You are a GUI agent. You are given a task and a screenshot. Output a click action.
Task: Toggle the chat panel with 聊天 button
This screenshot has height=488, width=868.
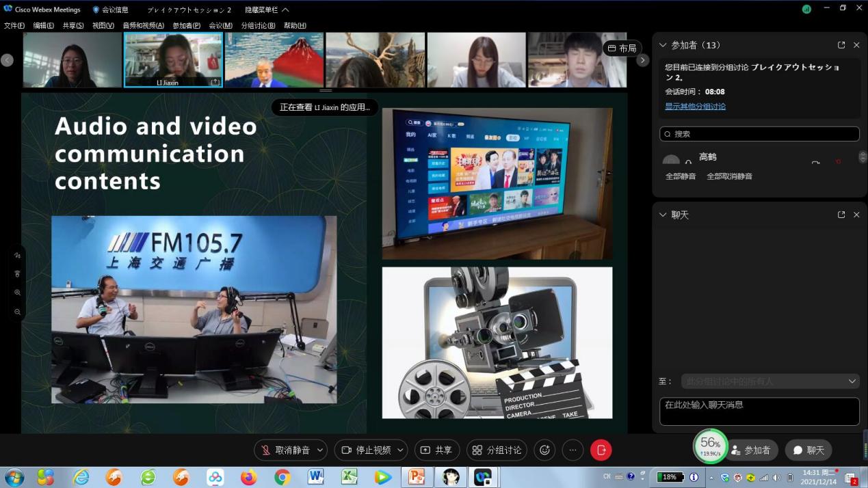tap(808, 450)
